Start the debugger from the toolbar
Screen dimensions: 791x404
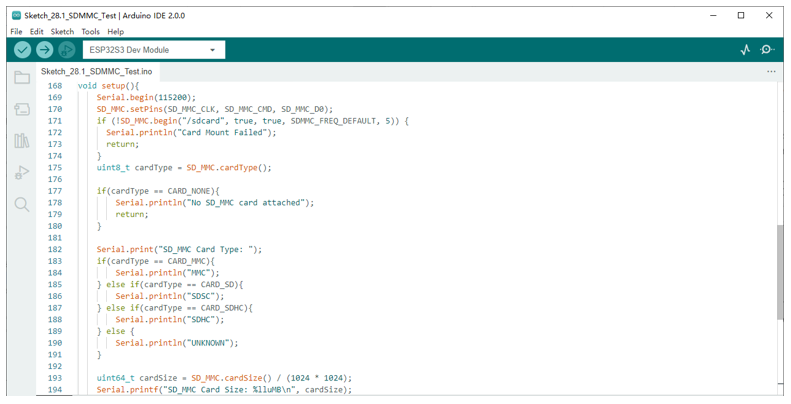pyautogui.click(x=67, y=49)
